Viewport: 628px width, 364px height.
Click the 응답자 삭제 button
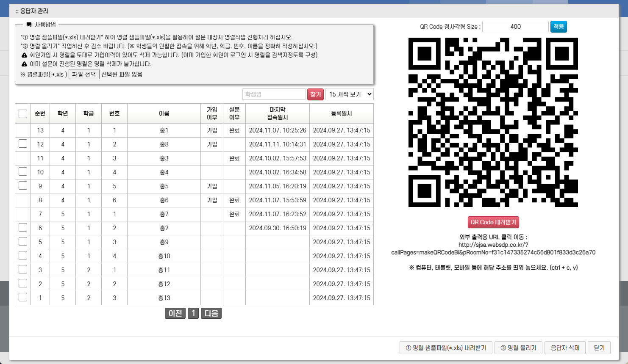(x=565, y=348)
